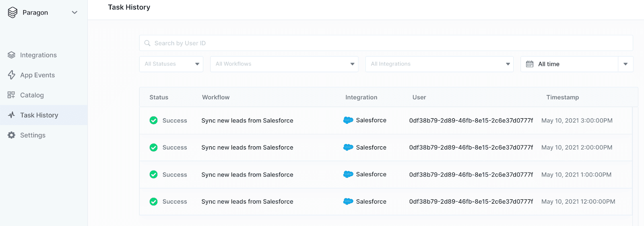This screenshot has width=644, height=226.
Task: Click the Catalog grid icon
Action: pos(11,95)
